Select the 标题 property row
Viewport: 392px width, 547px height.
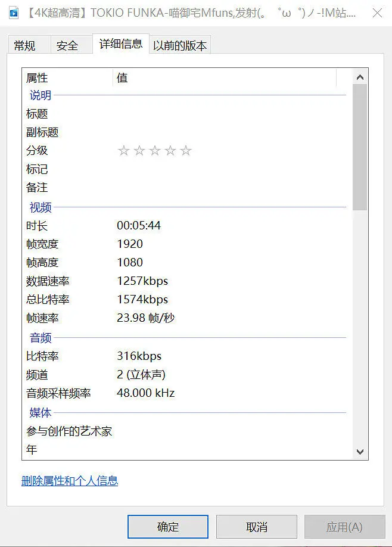click(x=185, y=114)
